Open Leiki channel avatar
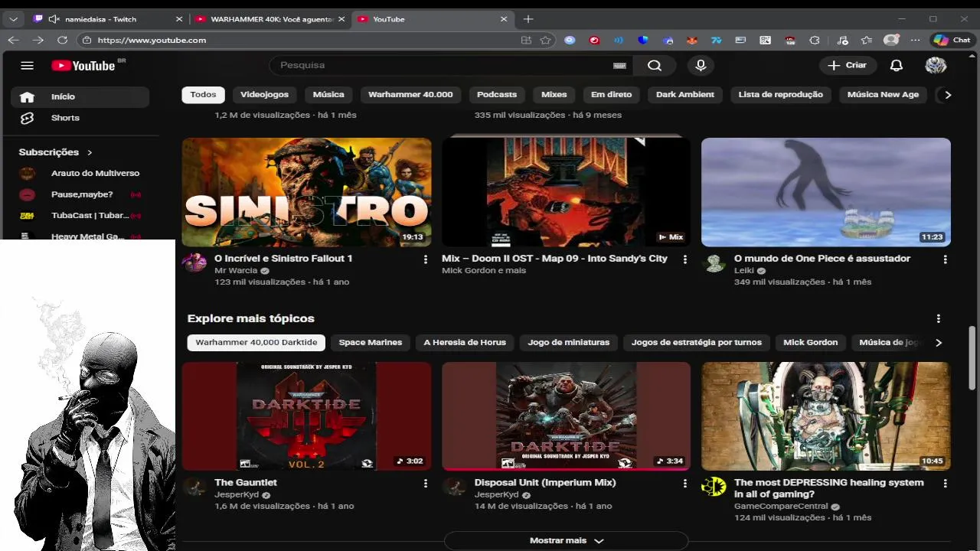The height and width of the screenshot is (551, 980). (x=714, y=263)
